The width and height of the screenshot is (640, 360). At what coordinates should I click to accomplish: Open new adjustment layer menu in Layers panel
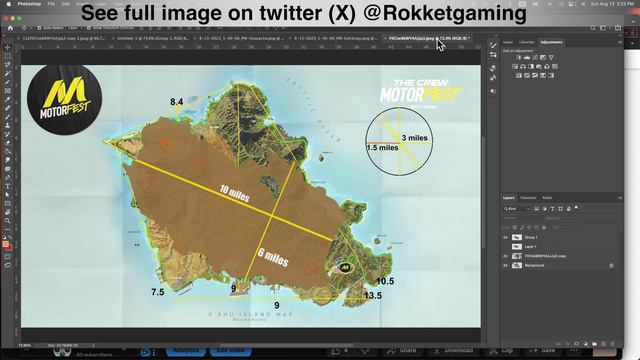585,344
